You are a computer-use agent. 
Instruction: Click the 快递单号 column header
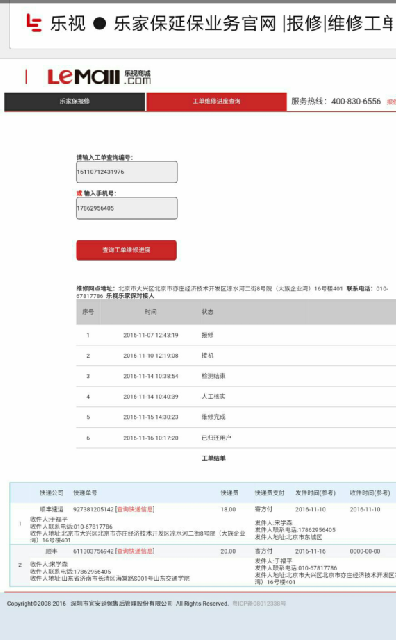pyautogui.click(x=85, y=493)
